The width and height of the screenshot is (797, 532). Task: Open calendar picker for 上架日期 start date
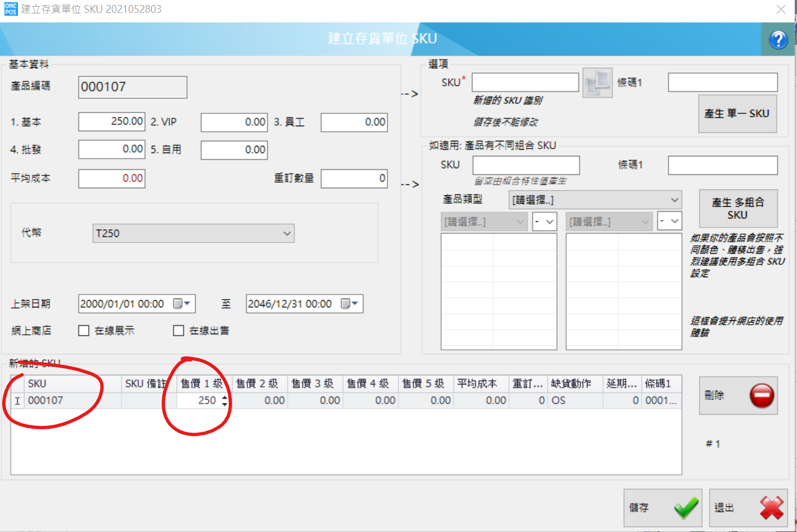pyautogui.click(x=182, y=303)
